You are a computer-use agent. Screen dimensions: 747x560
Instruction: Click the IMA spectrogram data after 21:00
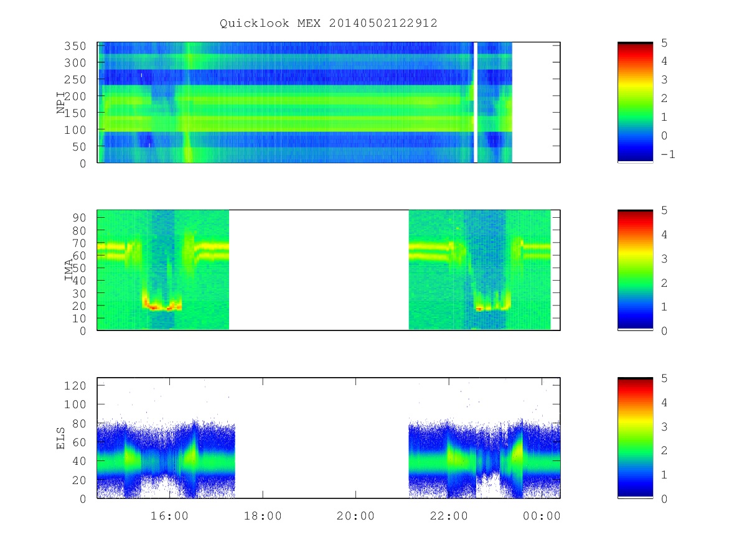[x=479, y=270]
